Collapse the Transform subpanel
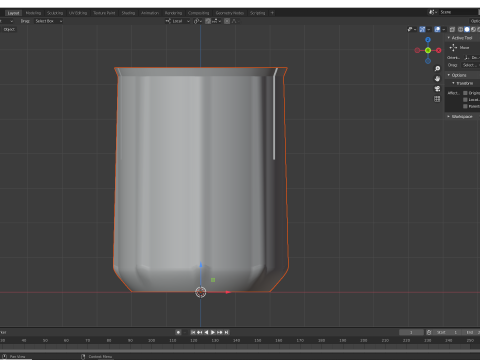Screen dimensions: 480x360 pos(465,83)
